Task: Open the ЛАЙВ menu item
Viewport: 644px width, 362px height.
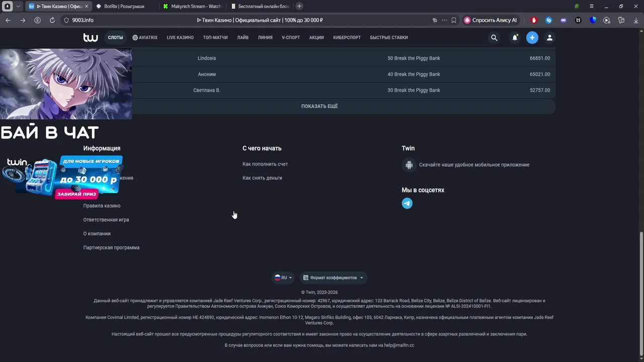Action: pyautogui.click(x=243, y=38)
